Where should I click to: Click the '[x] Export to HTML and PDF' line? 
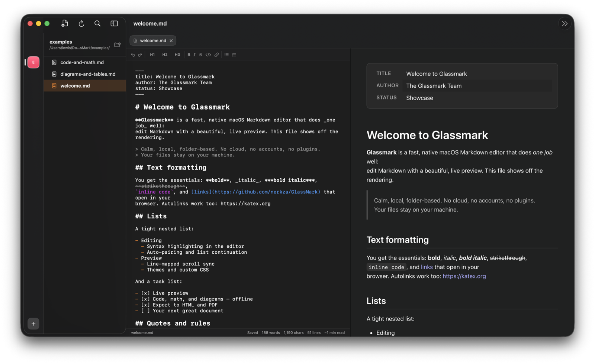[176, 305]
